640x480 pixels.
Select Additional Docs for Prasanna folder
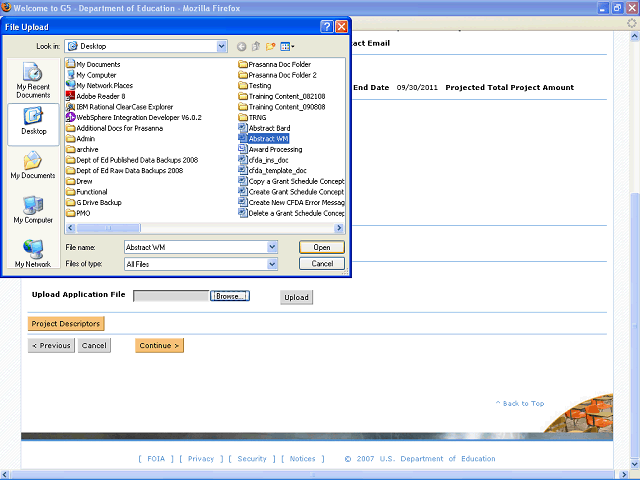(x=115, y=128)
